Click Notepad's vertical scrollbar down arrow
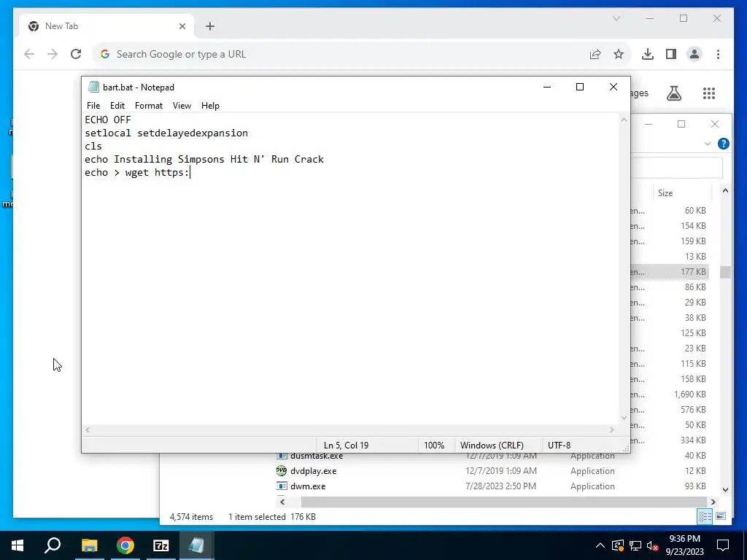 click(624, 418)
